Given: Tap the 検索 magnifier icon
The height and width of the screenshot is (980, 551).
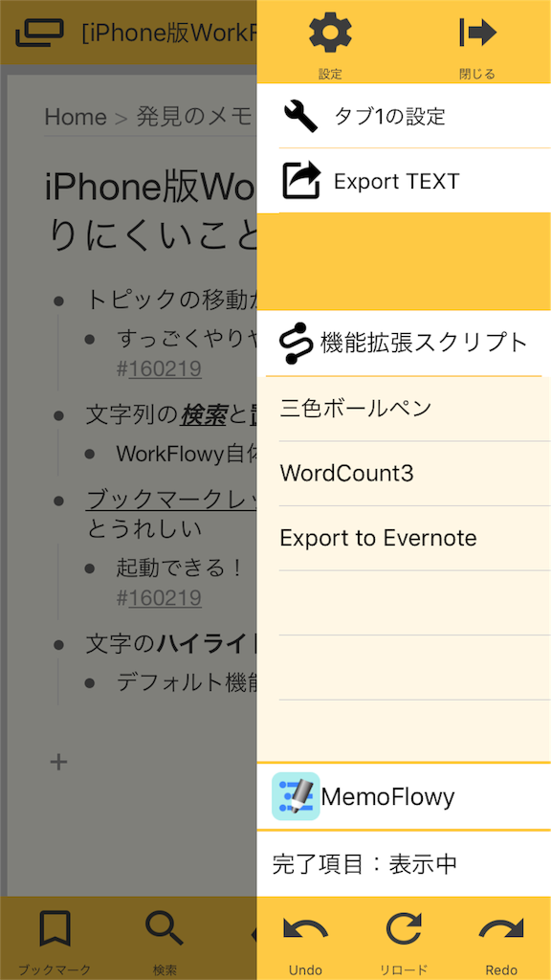Looking at the screenshot, I should coord(165,928).
